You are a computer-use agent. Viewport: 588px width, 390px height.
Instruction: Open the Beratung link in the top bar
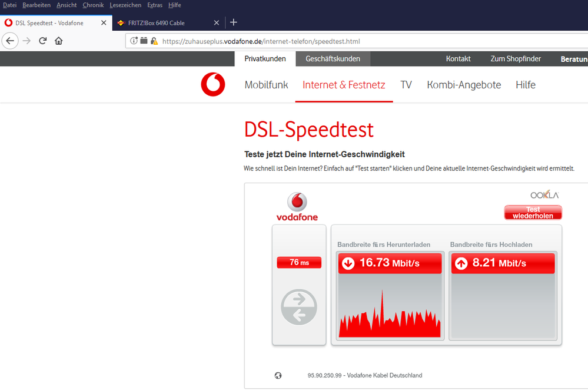pyautogui.click(x=574, y=60)
